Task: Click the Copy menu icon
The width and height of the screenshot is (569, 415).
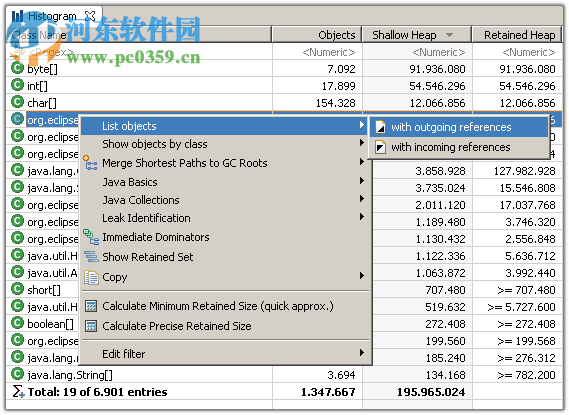Action: (91, 277)
